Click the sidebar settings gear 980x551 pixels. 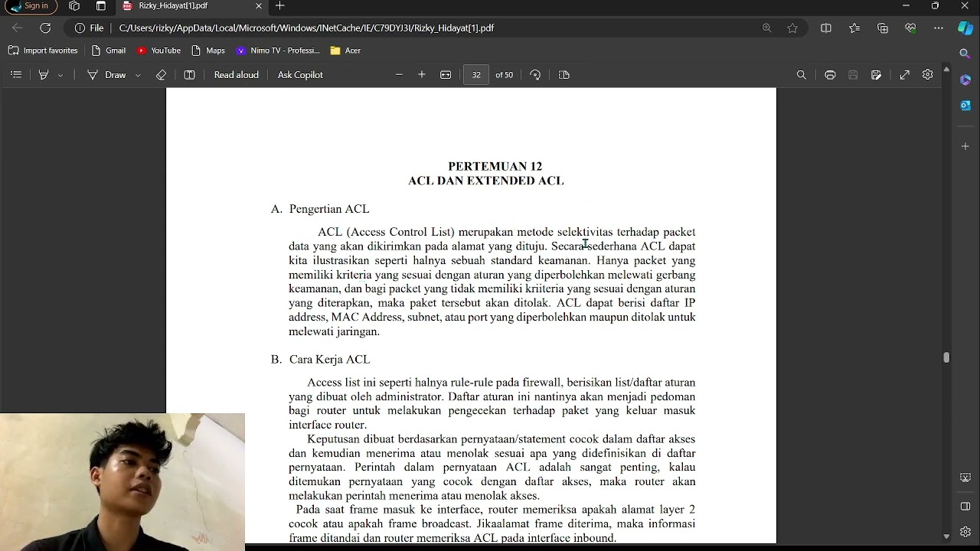click(x=965, y=532)
